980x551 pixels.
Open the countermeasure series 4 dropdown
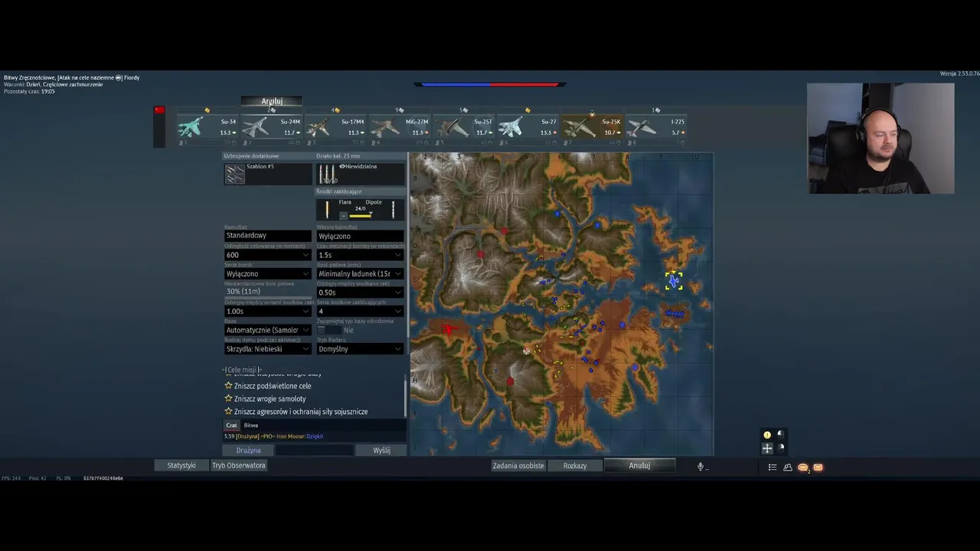click(x=360, y=311)
